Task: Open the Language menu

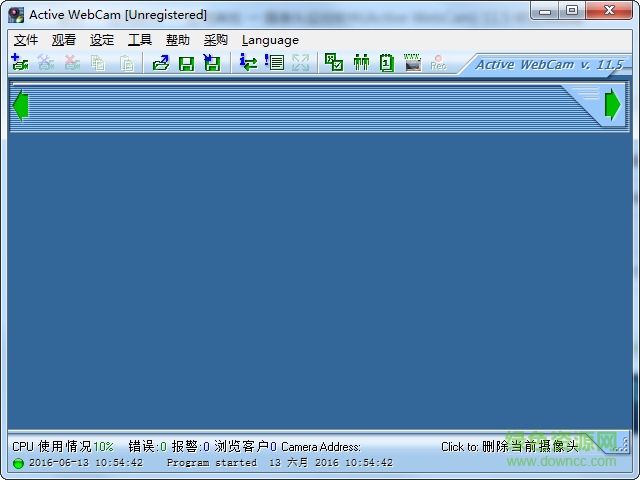Action: (x=270, y=40)
